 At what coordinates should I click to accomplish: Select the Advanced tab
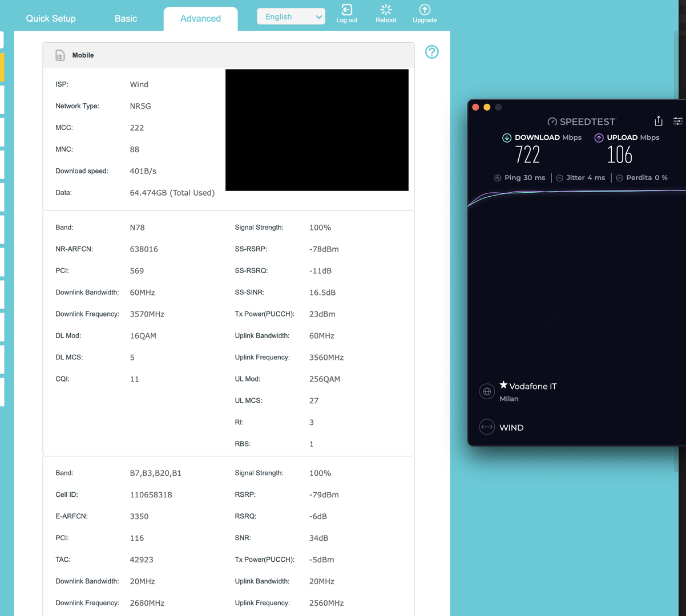(200, 19)
